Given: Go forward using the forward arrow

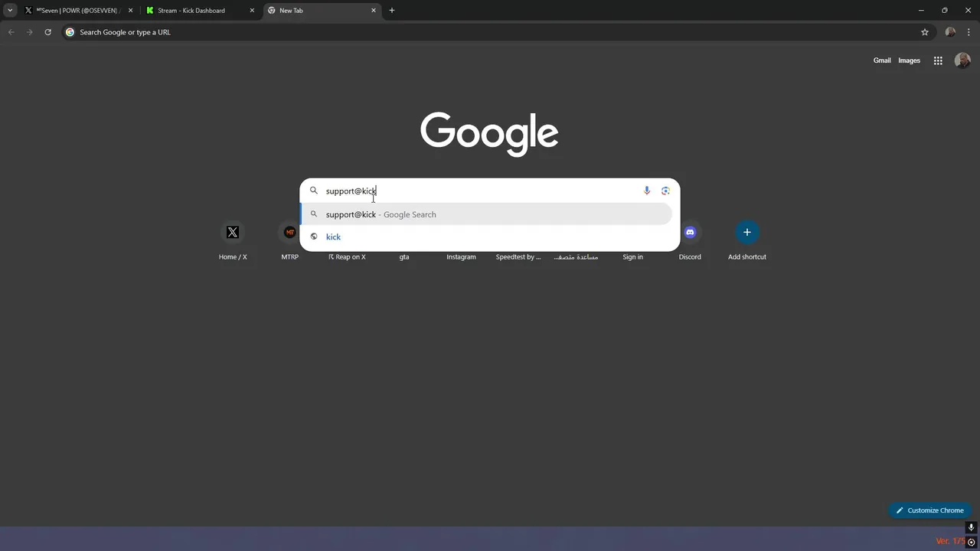Looking at the screenshot, I should [x=29, y=32].
